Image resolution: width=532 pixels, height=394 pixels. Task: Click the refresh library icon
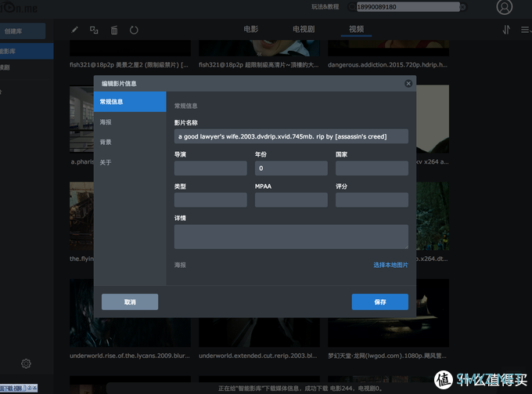click(134, 30)
